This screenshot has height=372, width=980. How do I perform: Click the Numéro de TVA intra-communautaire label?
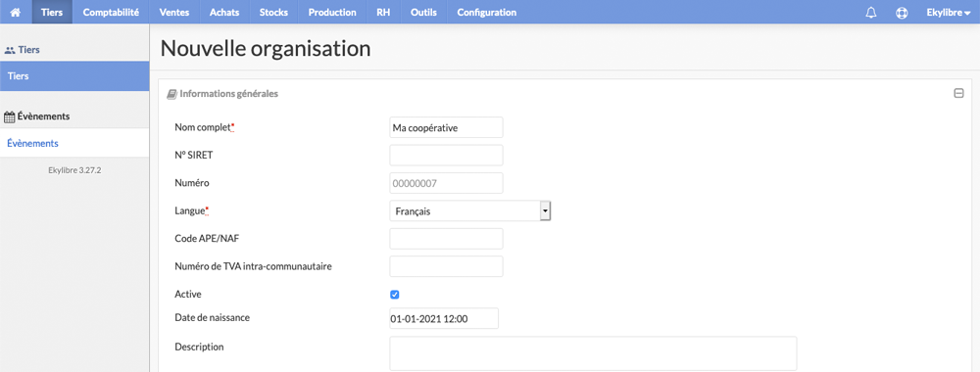(253, 266)
